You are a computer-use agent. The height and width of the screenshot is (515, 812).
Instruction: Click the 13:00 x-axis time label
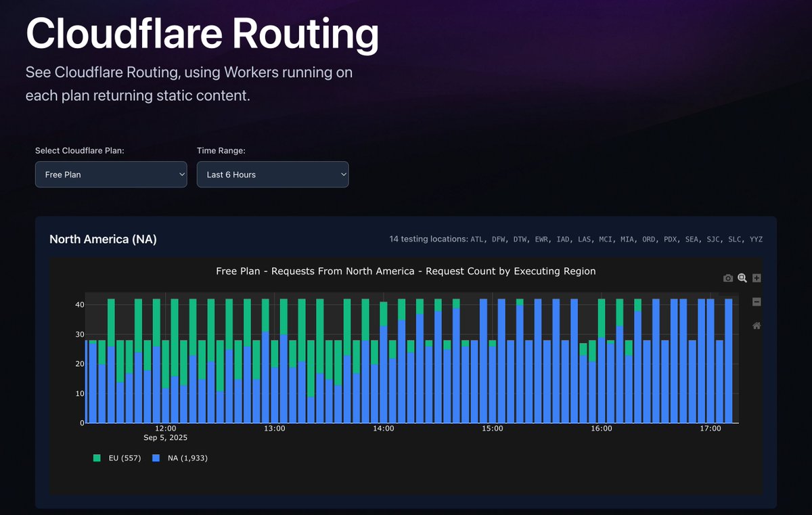tap(275, 428)
